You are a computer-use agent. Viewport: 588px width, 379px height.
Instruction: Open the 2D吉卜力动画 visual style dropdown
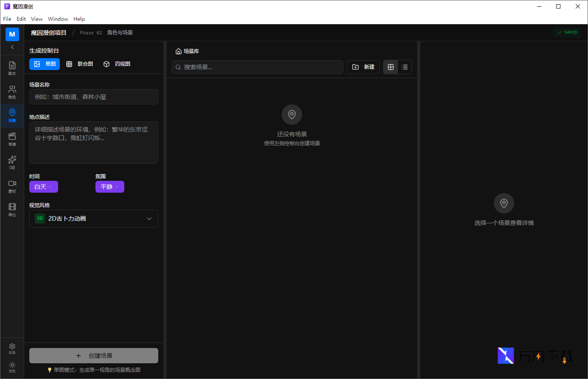pyautogui.click(x=94, y=219)
